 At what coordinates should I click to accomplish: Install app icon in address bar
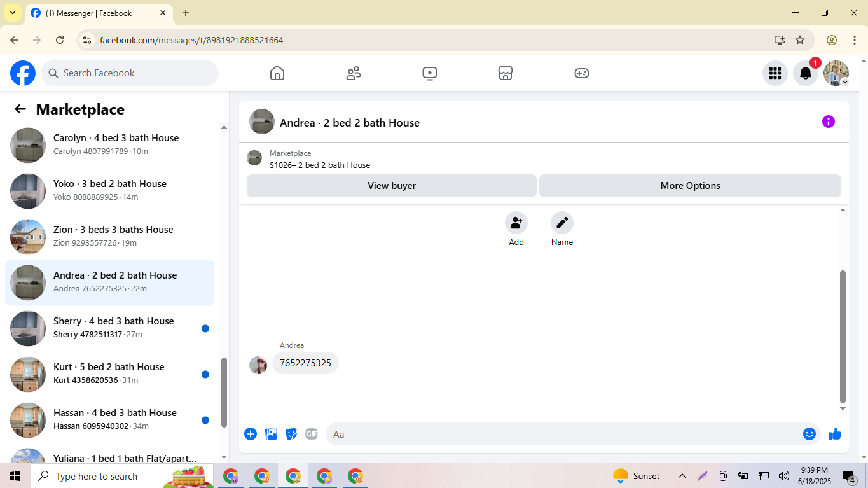pos(780,40)
